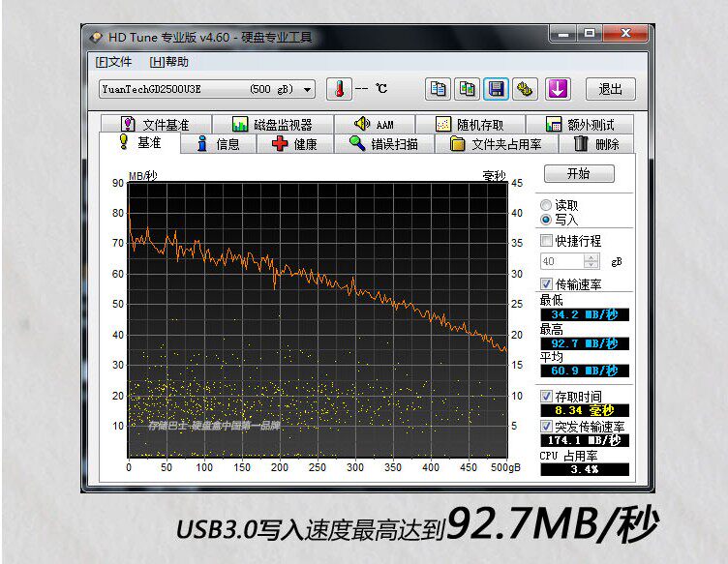
Task: Open the 健康 health tab with red cross
Action: pos(294,144)
